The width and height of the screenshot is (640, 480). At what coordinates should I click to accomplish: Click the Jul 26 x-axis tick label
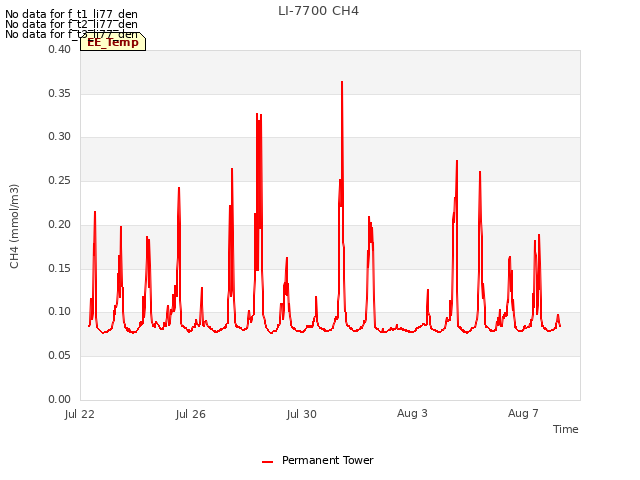191,414
